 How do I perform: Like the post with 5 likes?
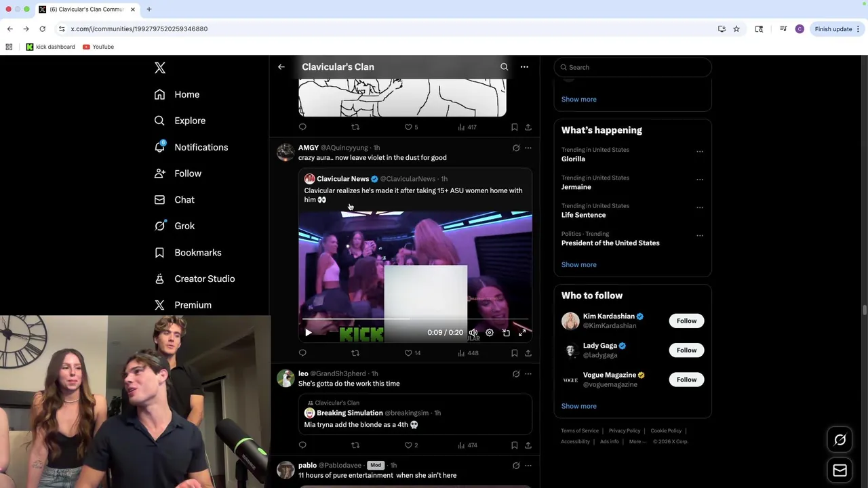coord(411,127)
